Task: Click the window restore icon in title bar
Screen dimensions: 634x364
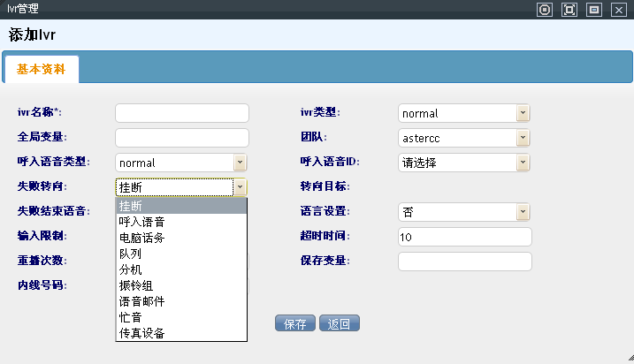Action: click(594, 10)
